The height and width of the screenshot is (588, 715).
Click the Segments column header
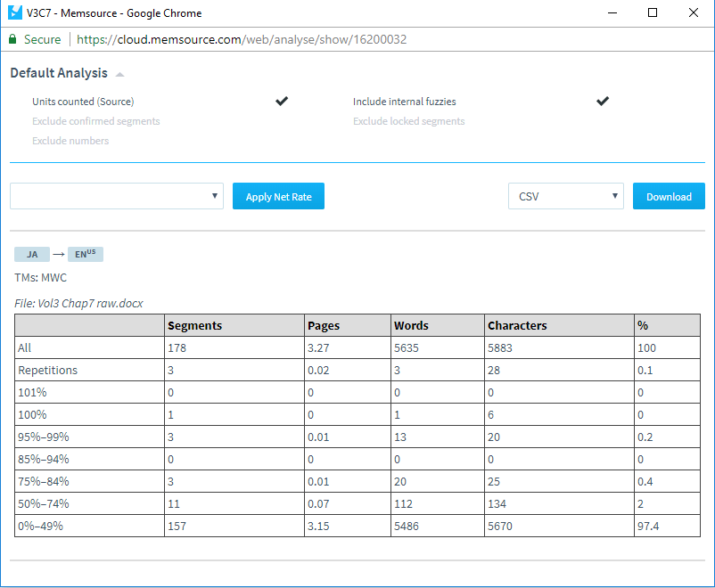194,325
